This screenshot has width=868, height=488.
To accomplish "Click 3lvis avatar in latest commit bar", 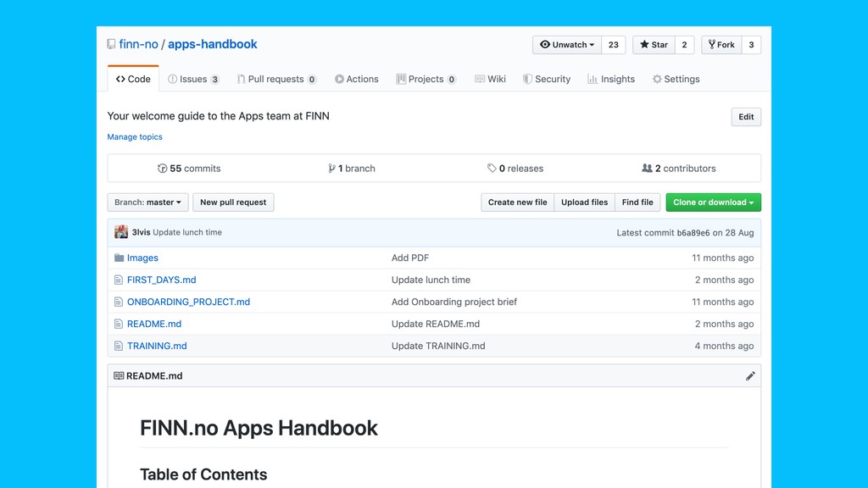I will tap(121, 232).
